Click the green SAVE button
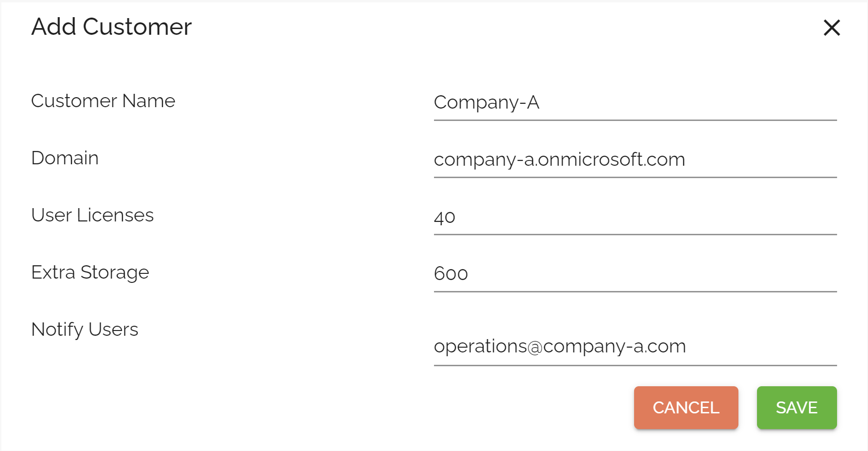This screenshot has width=868, height=451. pyautogui.click(x=797, y=408)
